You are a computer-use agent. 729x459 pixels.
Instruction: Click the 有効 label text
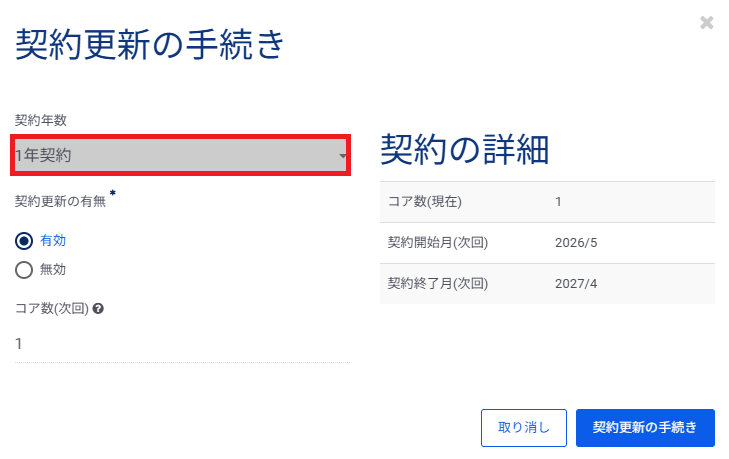(53, 240)
